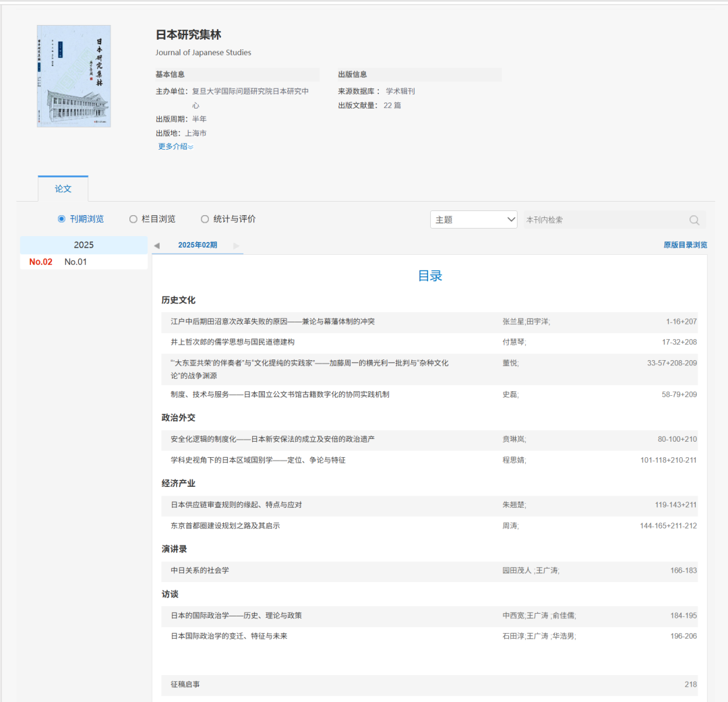Select 栏目浏览 radio button

[x=133, y=218]
